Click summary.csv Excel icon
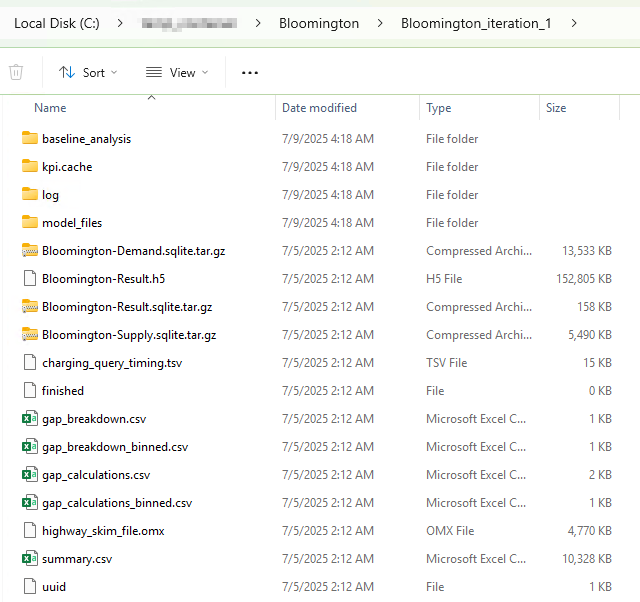 (x=30, y=558)
